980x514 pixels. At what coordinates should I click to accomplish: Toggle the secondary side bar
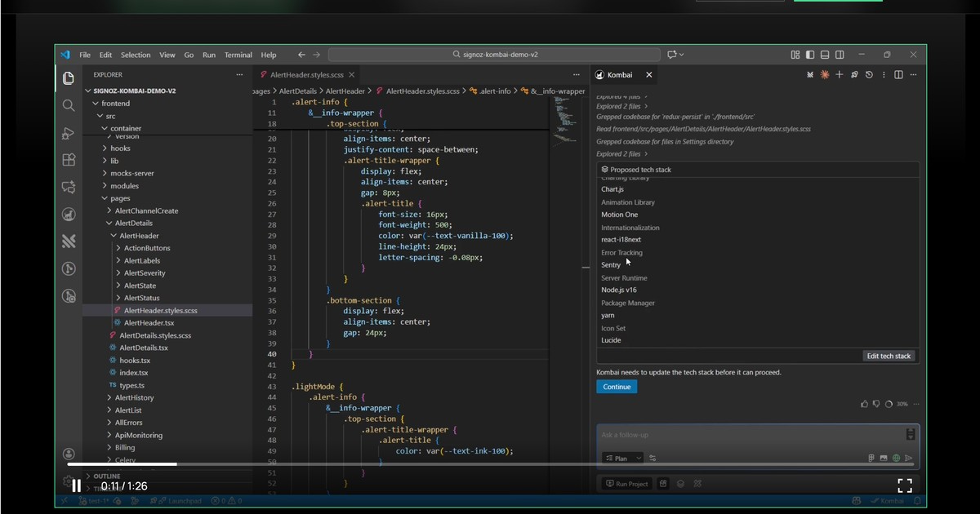(x=840, y=55)
